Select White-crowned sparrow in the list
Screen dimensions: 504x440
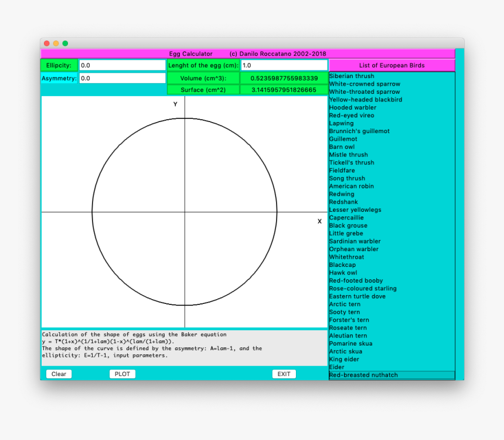click(x=392, y=84)
